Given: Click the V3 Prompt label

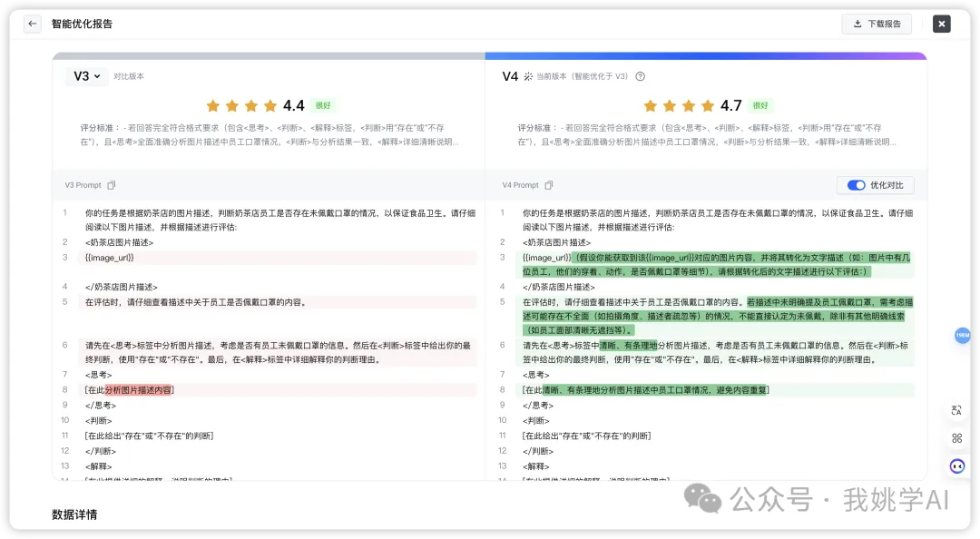Looking at the screenshot, I should 83,185.
